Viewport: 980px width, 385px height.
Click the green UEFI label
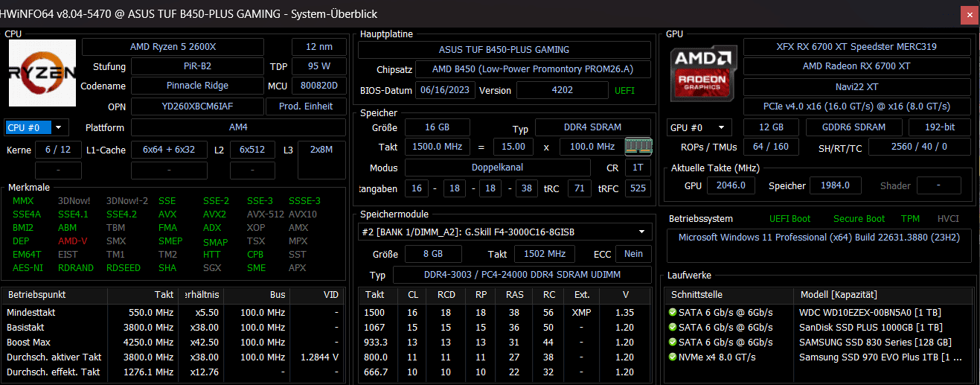(x=624, y=90)
